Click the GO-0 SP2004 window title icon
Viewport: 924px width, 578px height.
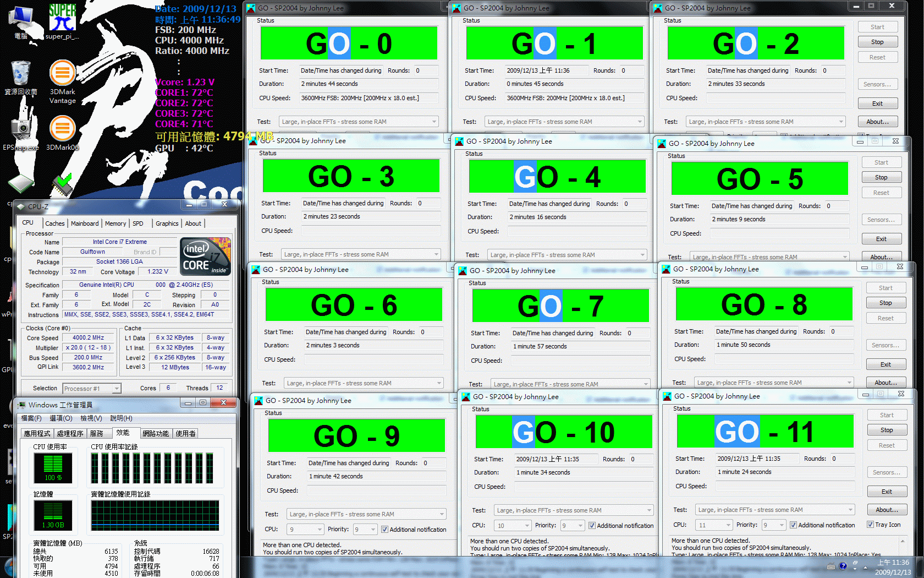(x=251, y=8)
